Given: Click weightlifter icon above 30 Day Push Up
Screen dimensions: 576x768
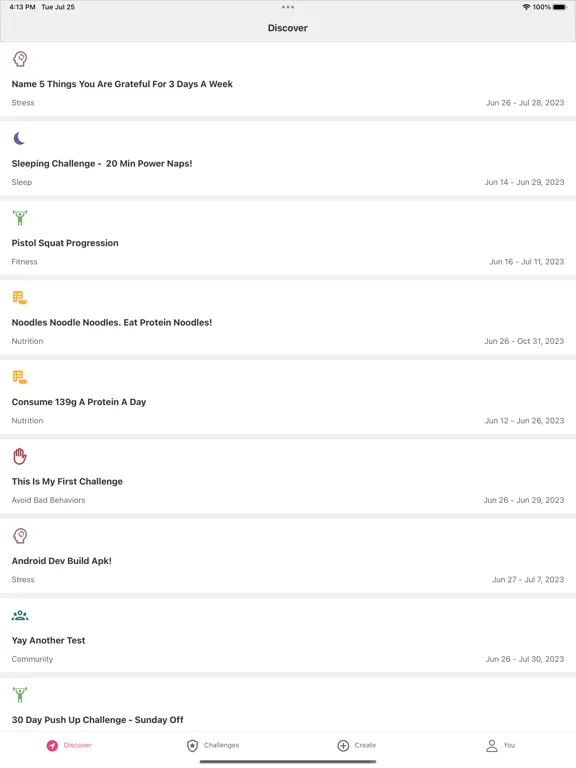Looking at the screenshot, I should pos(20,695).
